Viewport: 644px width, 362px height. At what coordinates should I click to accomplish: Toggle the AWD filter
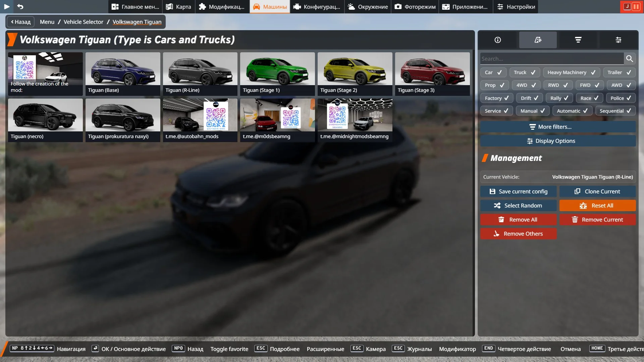pyautogui.click(x=621, y=85)
